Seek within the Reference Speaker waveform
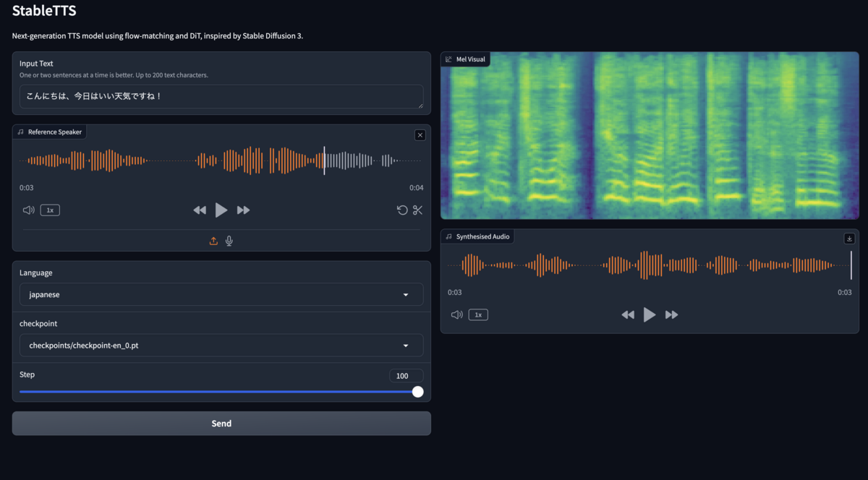The height and width of the screenshot is (480, 868). click(x=221, y=160)
